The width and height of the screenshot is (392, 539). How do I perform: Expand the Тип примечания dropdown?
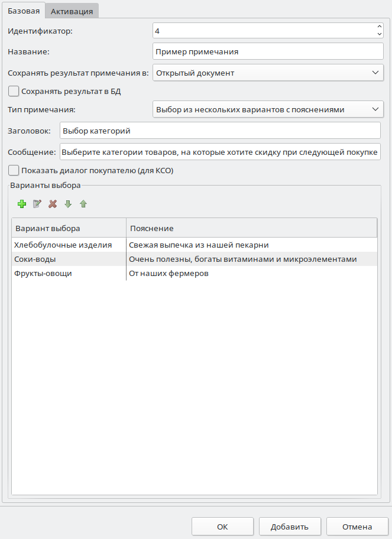point(268,109)
